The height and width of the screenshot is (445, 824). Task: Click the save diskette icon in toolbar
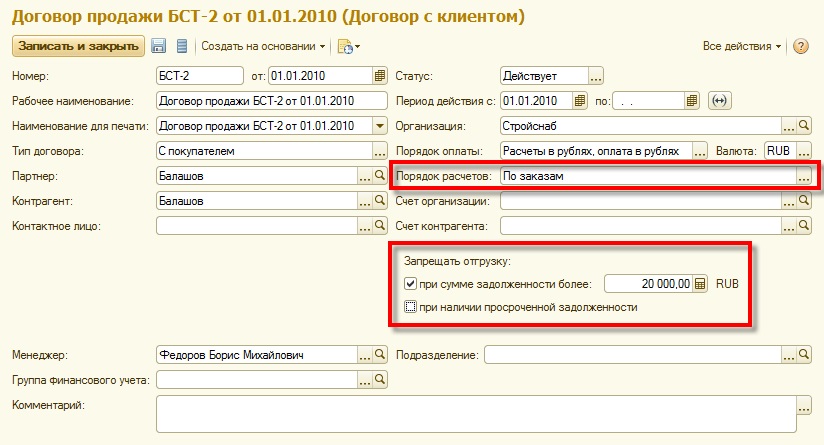158,46
